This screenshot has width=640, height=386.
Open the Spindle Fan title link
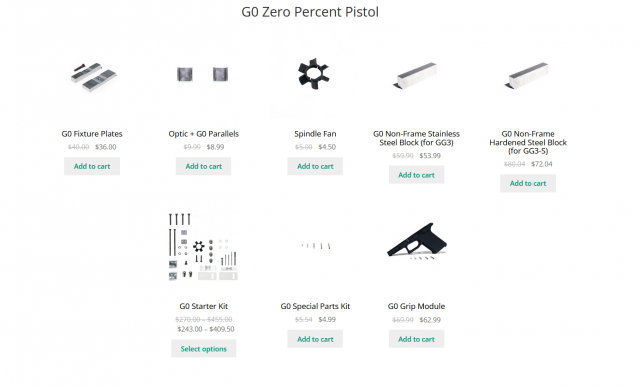point(315,134)
